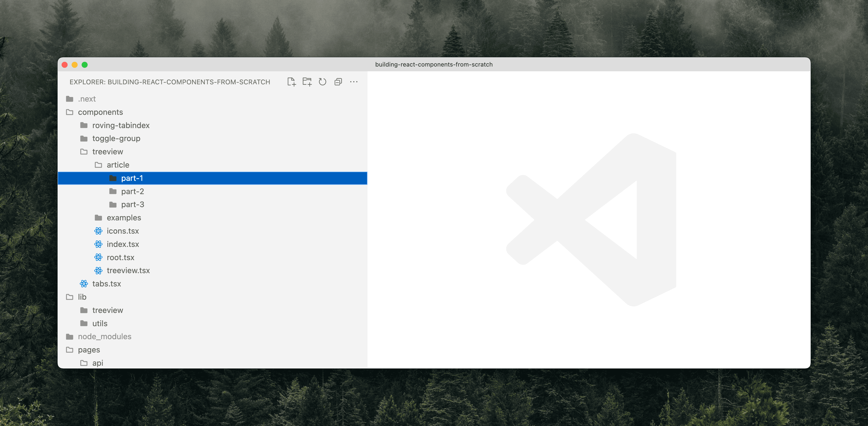The width and height of the screenshot is (868, 426).
Task: Expand the node_modules folder
Action: pos(104,336)
